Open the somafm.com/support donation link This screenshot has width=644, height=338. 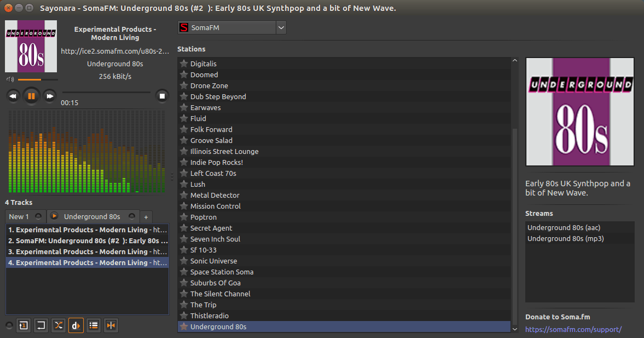click(573, 329)
